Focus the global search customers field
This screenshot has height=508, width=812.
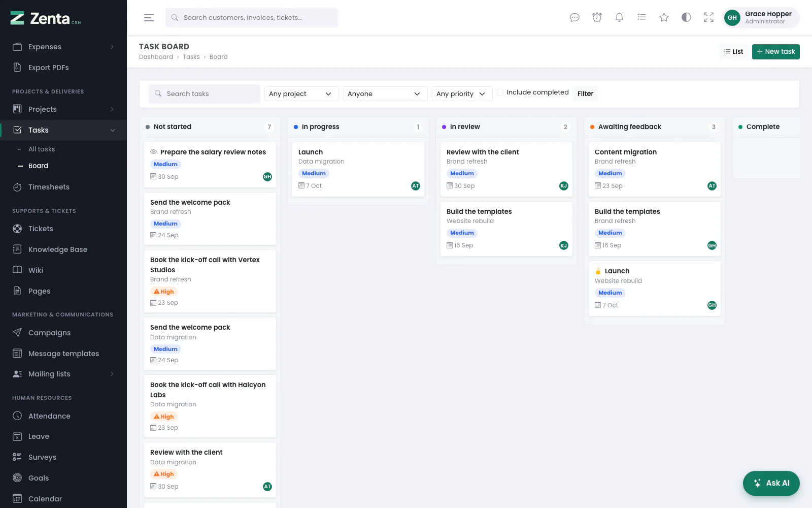tap(252, 18)
